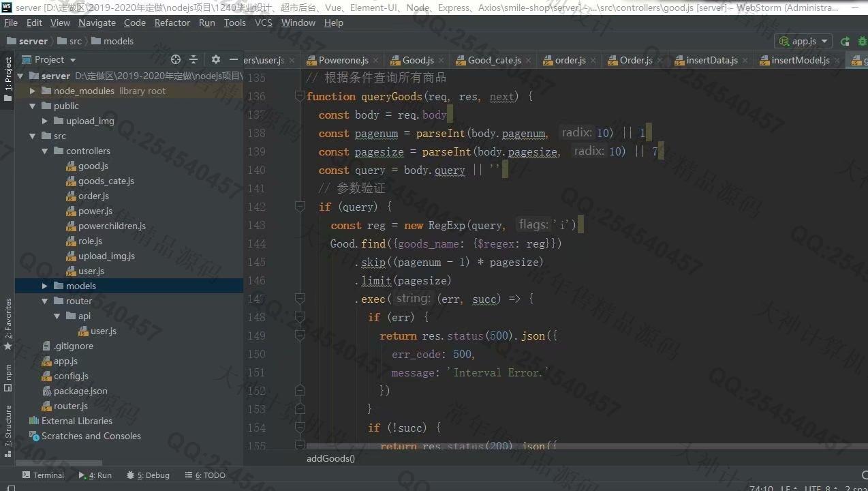868x491 pixels.
Task: Click the src breadcrumb in navigation bar
Action: pyautogui.click(x=69, y=41)
